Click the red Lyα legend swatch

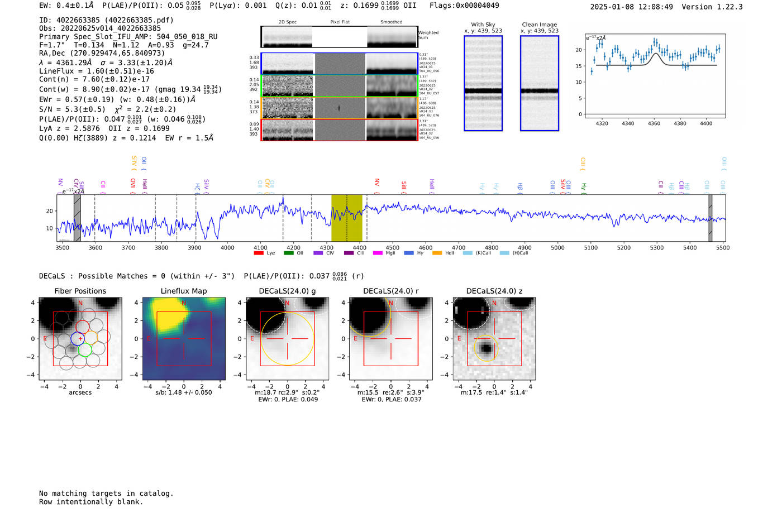[x=258, y=253]
